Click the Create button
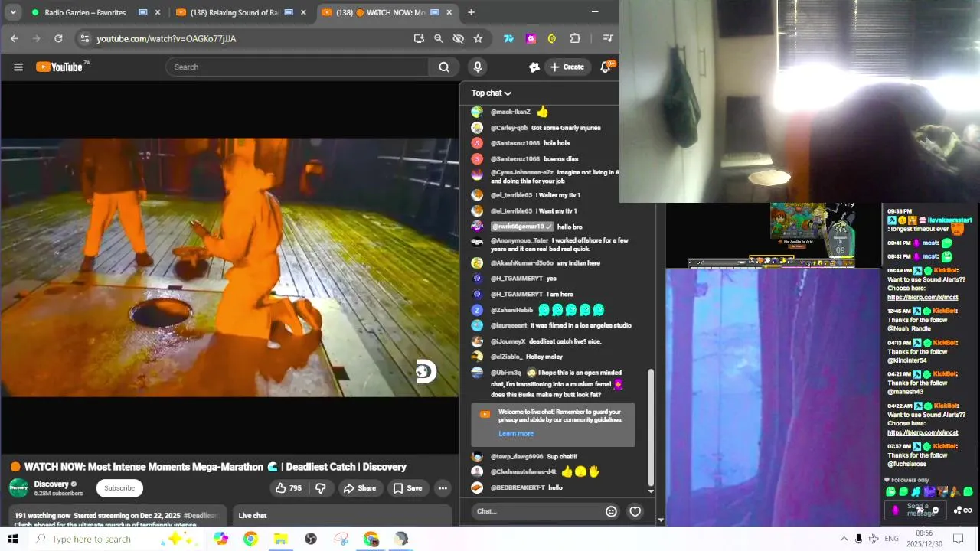Viewport: 980px width, 551px height. point(567,67)
